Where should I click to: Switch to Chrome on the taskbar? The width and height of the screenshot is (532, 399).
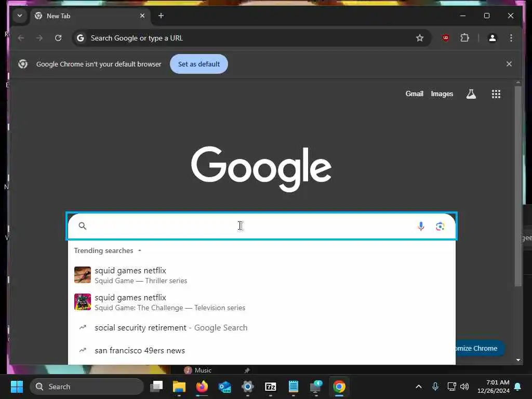pyautogui.click(x=339, y=387)
